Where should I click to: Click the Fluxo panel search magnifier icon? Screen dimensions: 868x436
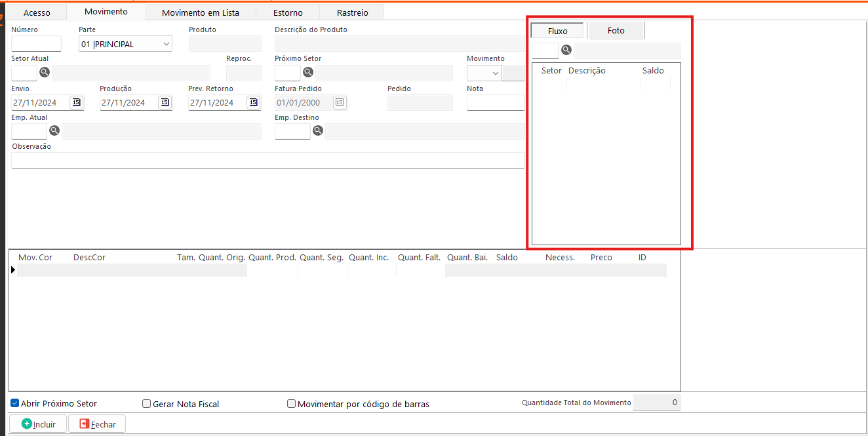pyautogui.click(x=566, y=50)
